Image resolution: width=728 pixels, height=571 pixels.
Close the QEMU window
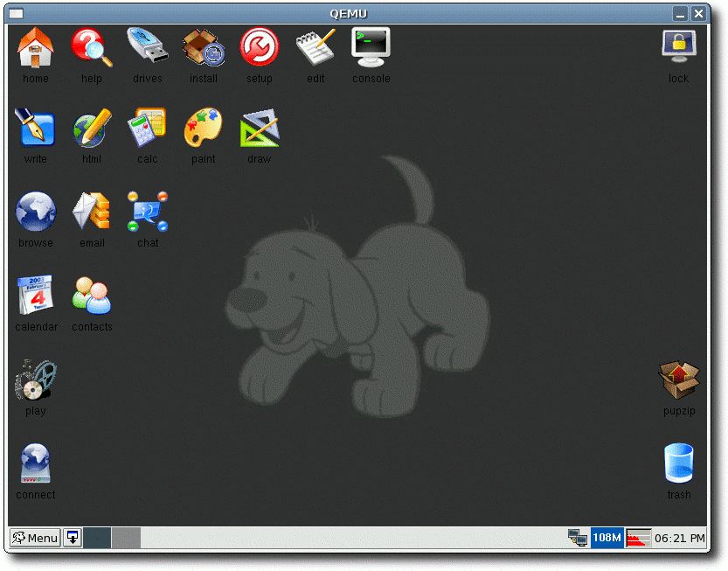point(698,13)
